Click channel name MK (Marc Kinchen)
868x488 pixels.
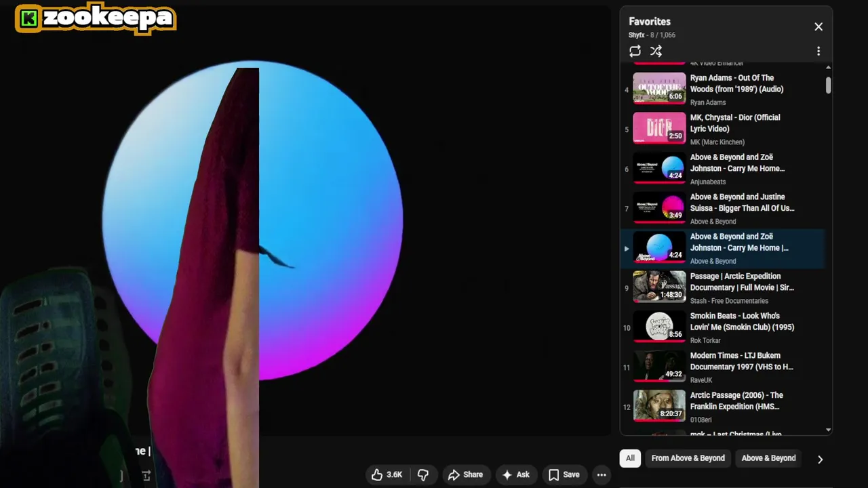point(717,142)
